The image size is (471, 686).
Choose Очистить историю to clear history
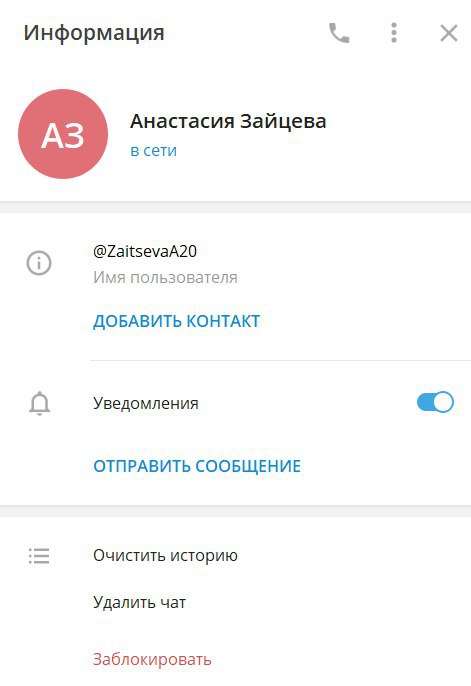(165, 556)
